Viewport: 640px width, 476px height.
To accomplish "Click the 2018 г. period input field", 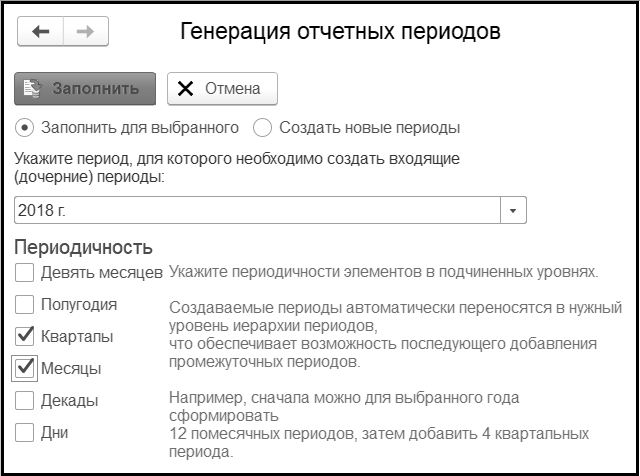I will coord(256,211).
